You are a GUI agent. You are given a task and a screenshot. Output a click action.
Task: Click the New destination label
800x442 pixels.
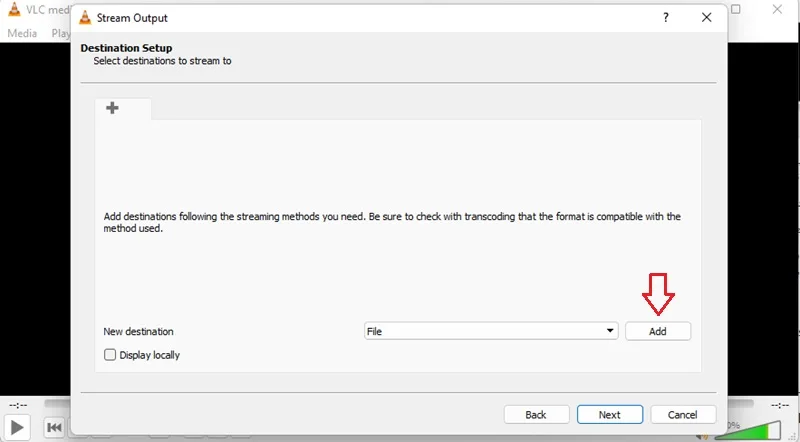[x=138, y=331]
